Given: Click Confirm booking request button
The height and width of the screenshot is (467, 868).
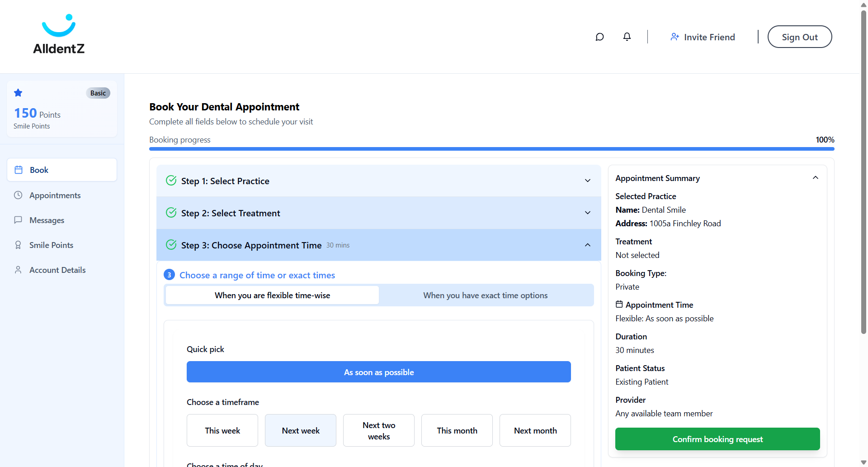Looking at the screenshot, I should (717, 439).
